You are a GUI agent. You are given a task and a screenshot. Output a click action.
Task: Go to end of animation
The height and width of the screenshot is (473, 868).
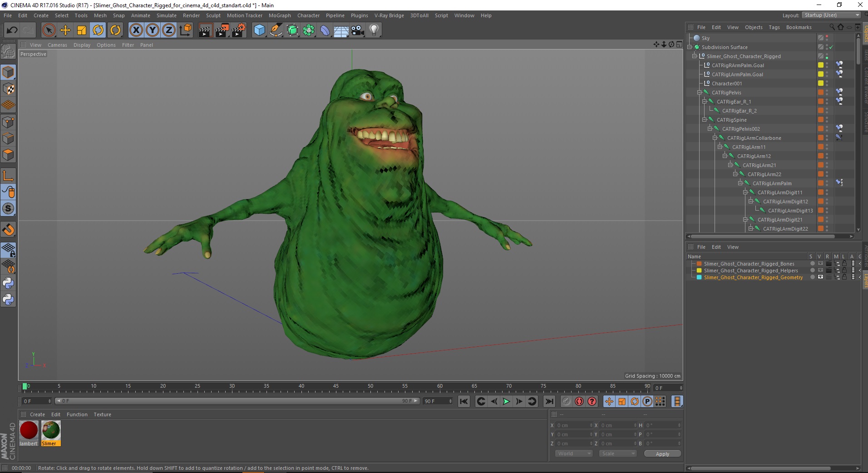549,401
